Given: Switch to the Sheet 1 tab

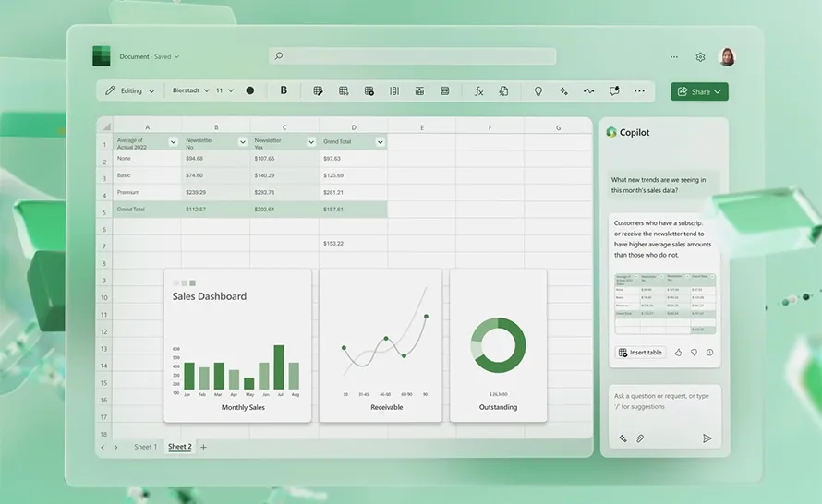Looking at the screenshot, I should point(145,447).
